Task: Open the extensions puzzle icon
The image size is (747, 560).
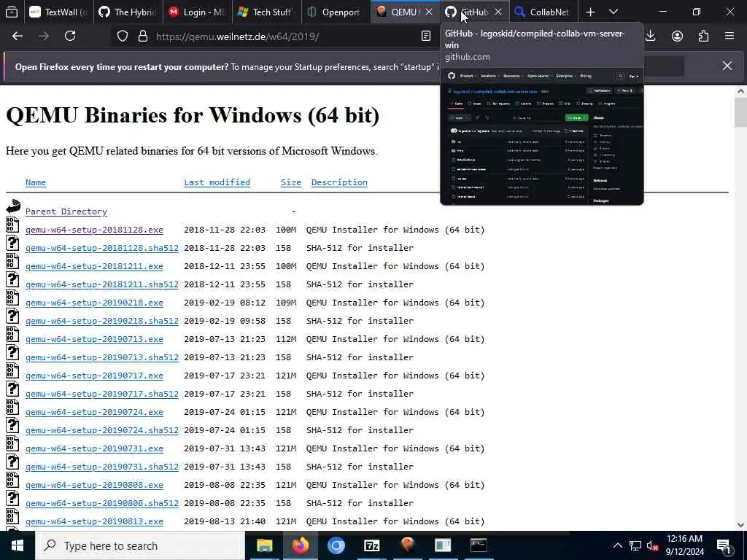Action: [x=703, y=36]
